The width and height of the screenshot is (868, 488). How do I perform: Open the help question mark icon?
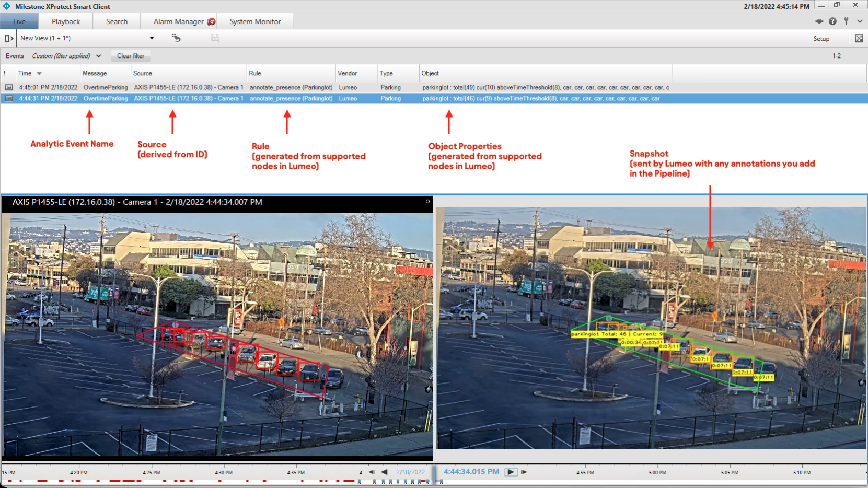click(x=832, y=21)
